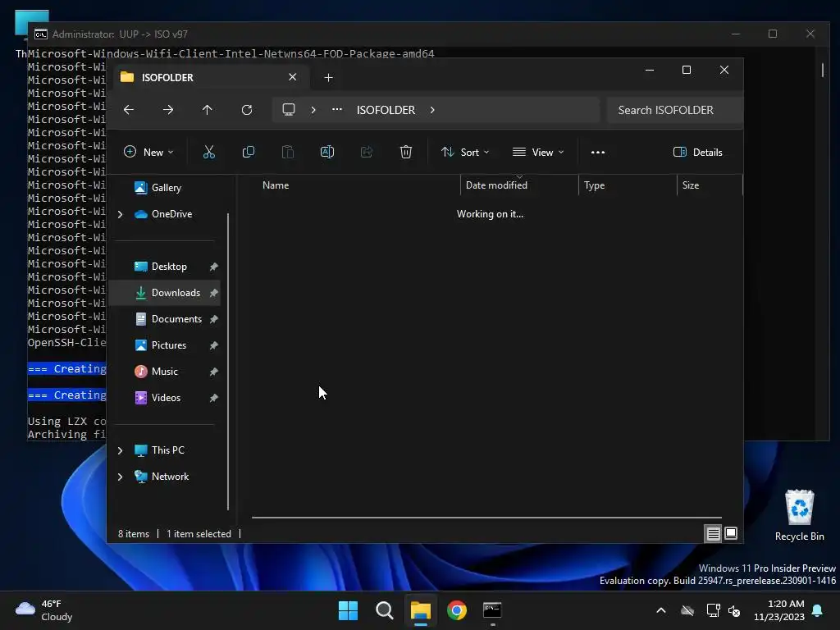The width and height of the screenshot is (840, 630).
Task: Open Music quick access folder
Action: pos(164,372)
